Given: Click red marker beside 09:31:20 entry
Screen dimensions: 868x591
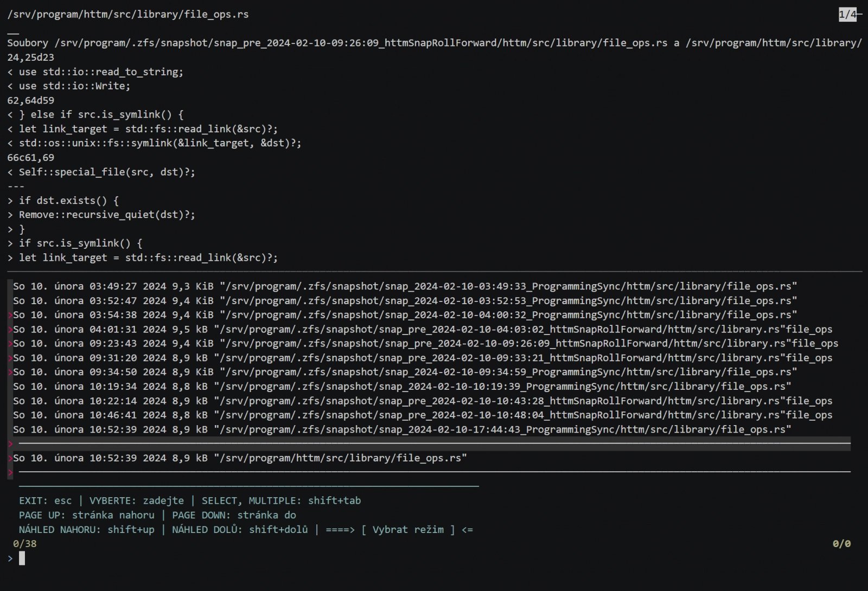Looking at the screenshot, I should (x=10, y=358).
